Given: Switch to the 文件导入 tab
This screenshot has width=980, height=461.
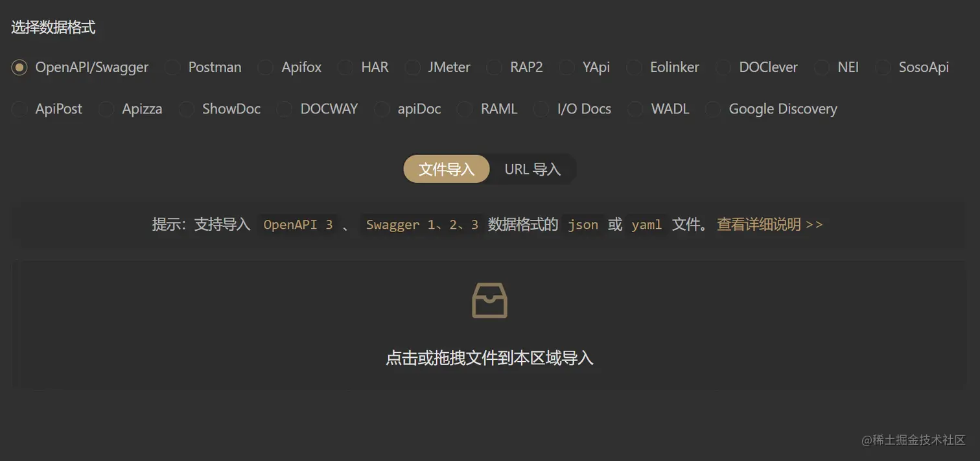Looking at the screenshot, I should pyautogui.click(x=447, y=169).
